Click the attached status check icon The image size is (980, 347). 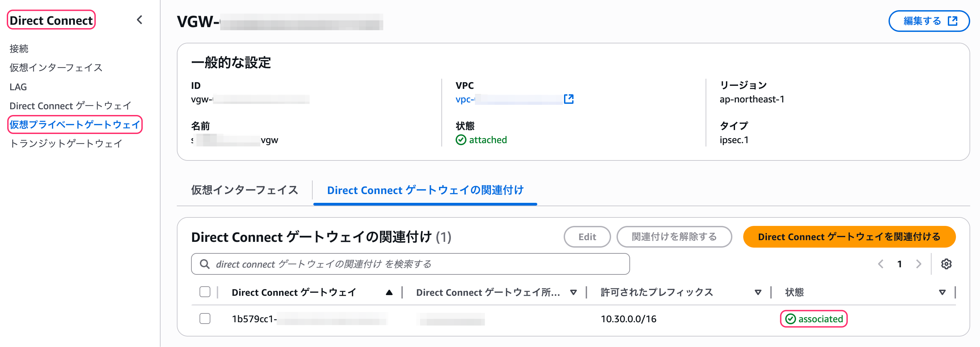coord(461,140)
